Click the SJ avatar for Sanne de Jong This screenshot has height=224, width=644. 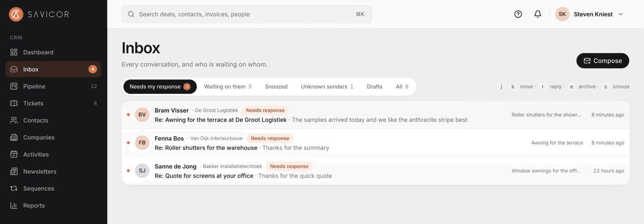tap(142, 171)
